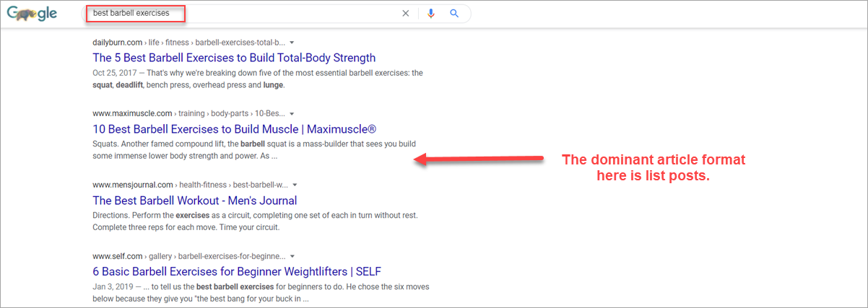The image size is (868, 308).
Task: Click the dailyburn result snippet text
Action: point(257,79)
